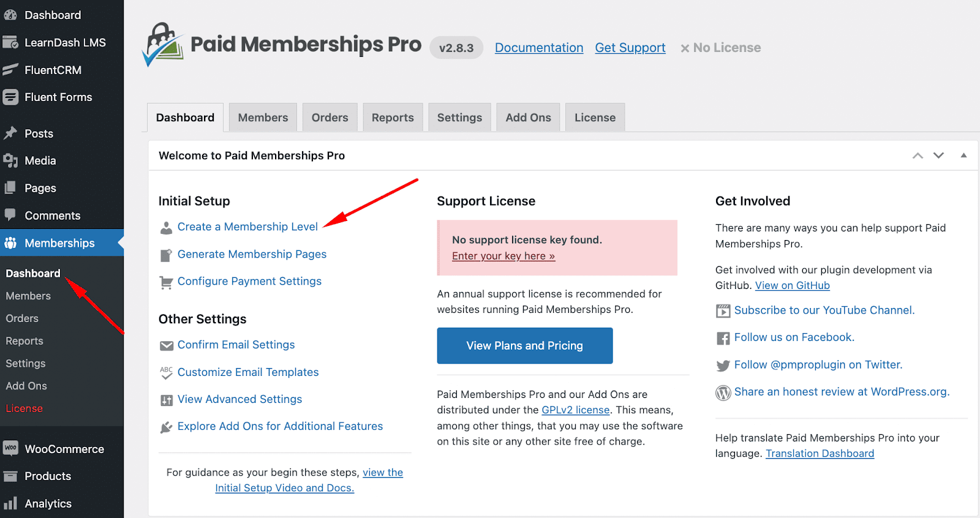Open the Orders tab
This screenshot has width=980, height=518.
coord(330,117)
